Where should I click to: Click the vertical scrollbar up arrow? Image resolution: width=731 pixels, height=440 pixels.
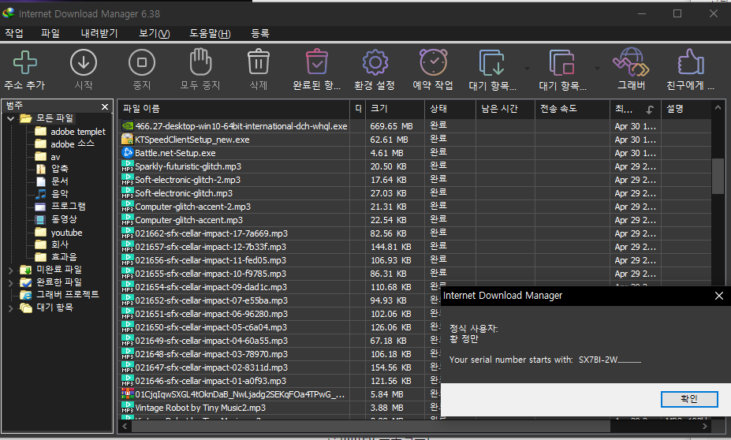[718, 108]
